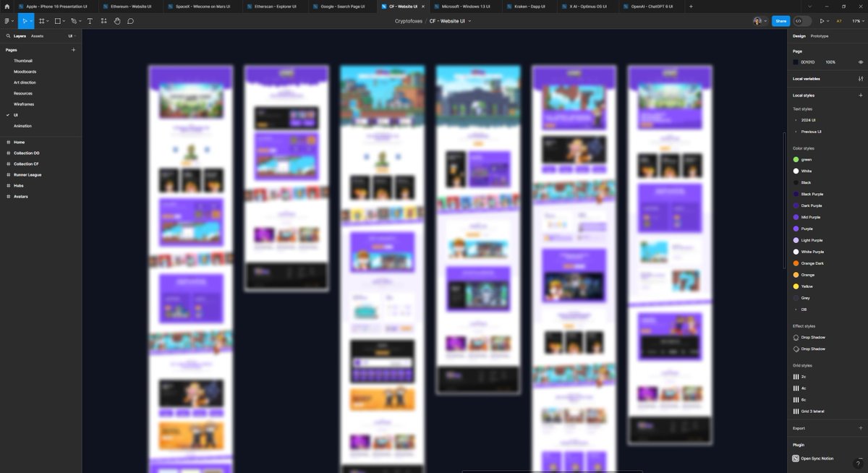Screen dimensions: 868x473
Task: Select the Comment tool
Action: point(131,21)
